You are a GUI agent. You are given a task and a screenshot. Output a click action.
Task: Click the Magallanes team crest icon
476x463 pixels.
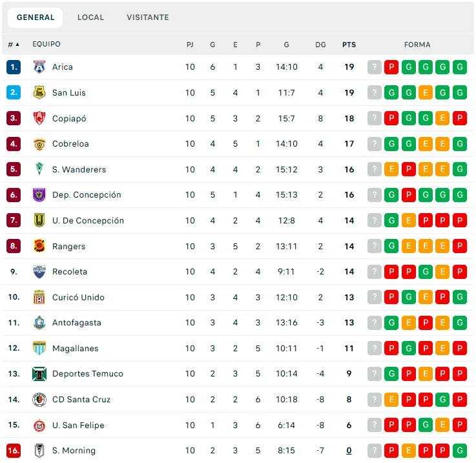click(39, 348)
